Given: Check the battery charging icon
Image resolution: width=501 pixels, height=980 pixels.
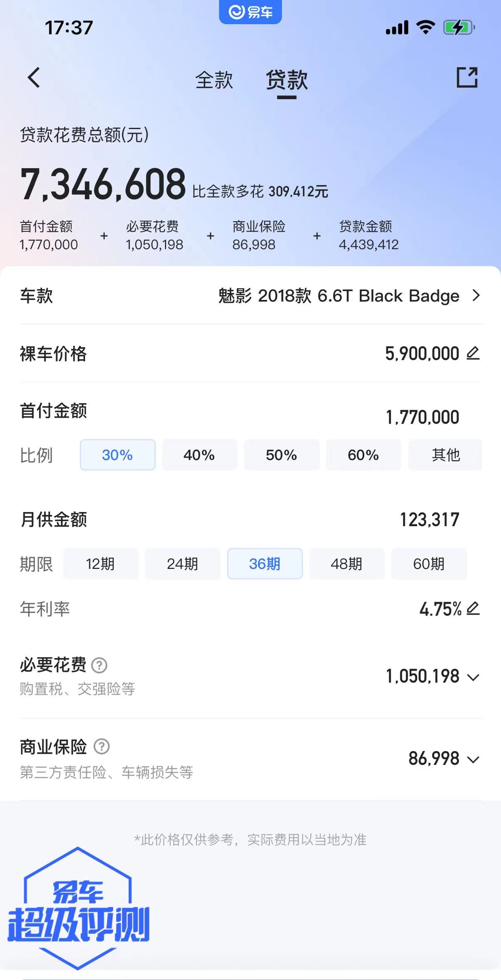Looking at the screenshot, I should click(459, 27).
